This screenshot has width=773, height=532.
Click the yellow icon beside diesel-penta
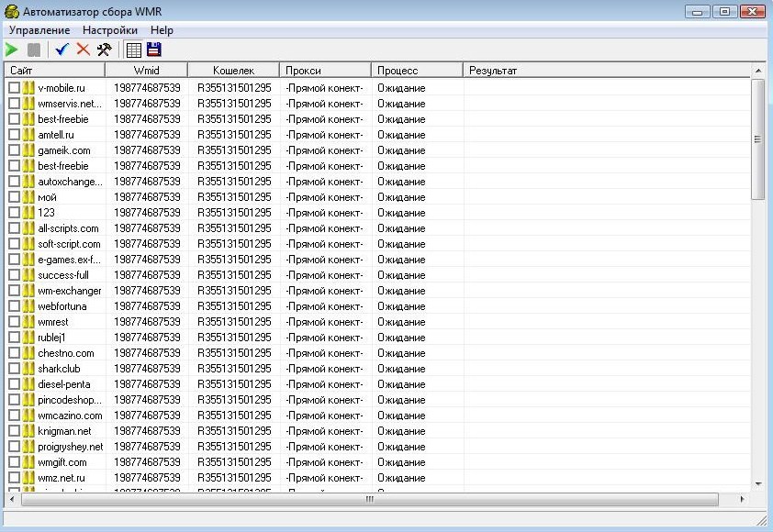pos(28,384)
